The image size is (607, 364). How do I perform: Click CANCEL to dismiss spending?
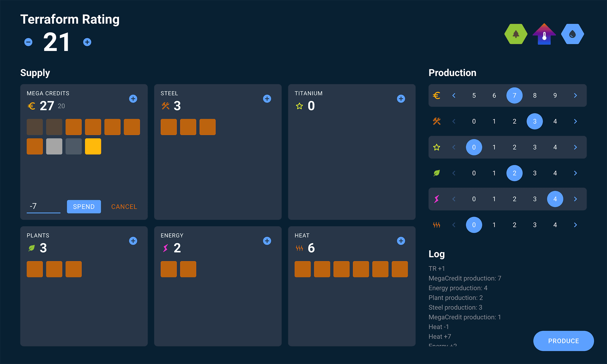[x=124, y=207]
